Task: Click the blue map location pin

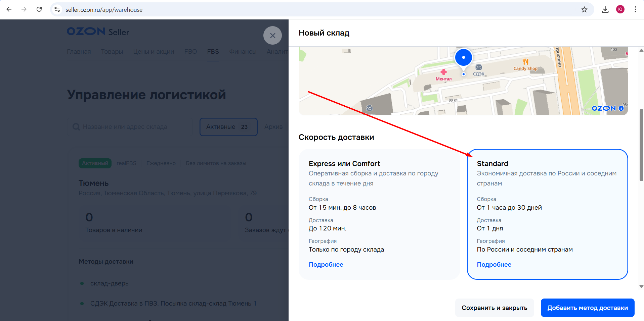Action: [463, 58]
